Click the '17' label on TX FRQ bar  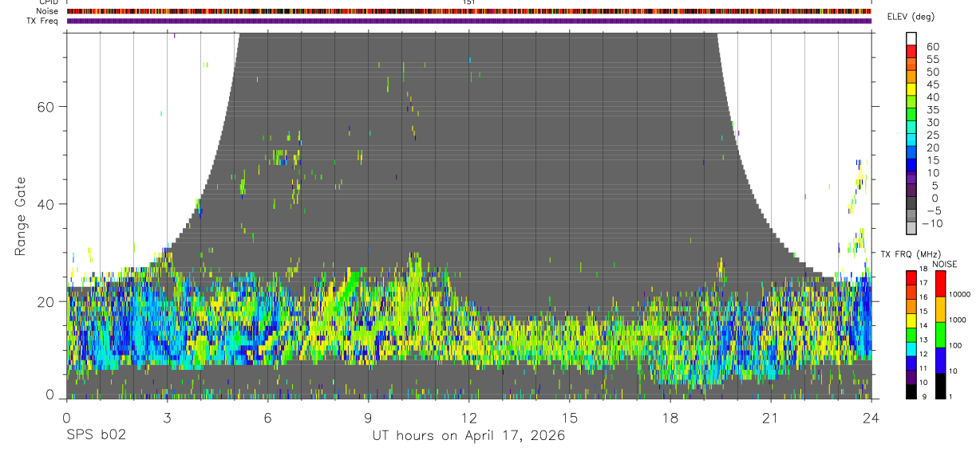click(924, 284)
